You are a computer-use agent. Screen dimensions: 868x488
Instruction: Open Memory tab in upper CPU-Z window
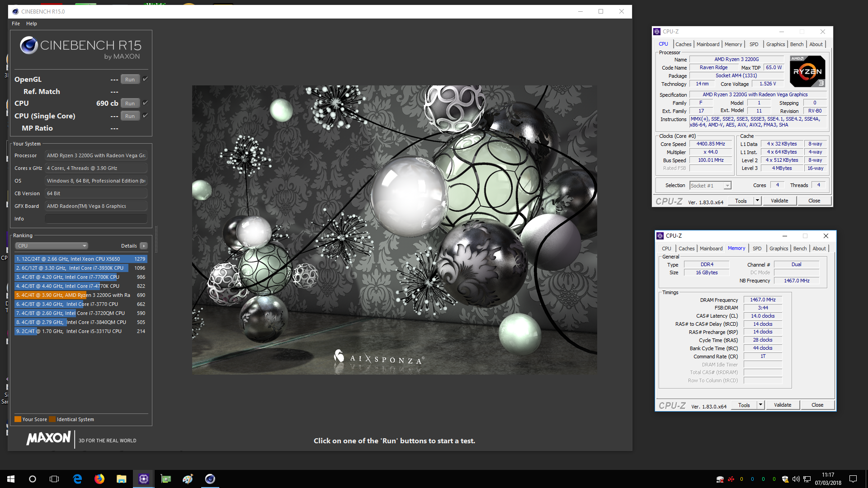point(733,44)
